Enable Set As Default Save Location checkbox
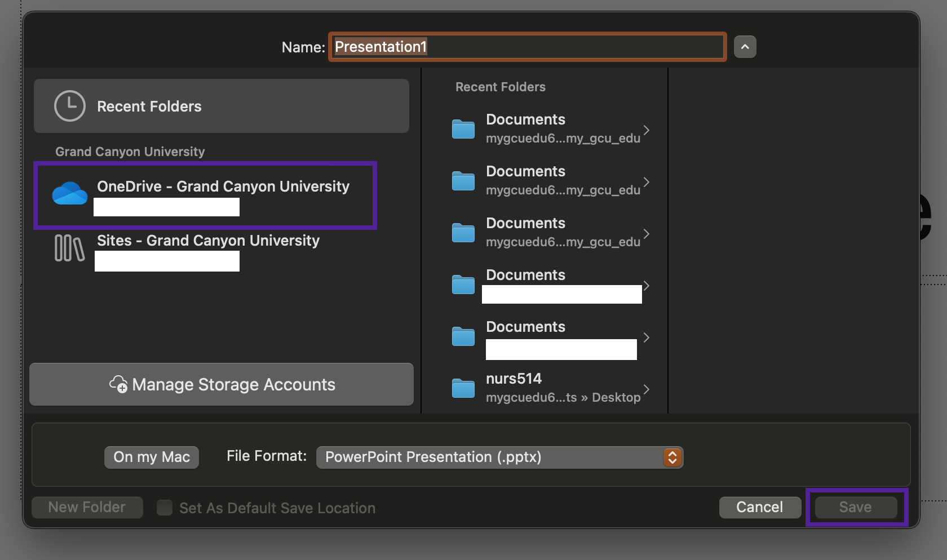947x560 pixels. (x=165, y=508)
